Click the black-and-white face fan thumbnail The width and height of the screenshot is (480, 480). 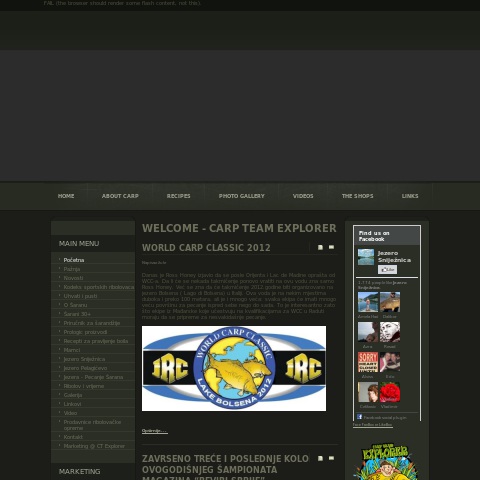pyautogui.click(x=390, y=332)
